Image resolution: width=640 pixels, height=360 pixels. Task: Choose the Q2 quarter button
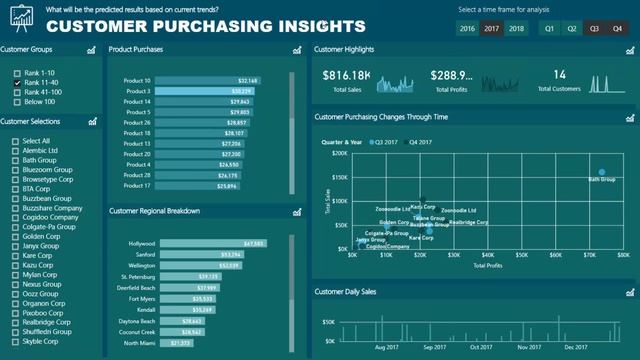click(572, 29)
